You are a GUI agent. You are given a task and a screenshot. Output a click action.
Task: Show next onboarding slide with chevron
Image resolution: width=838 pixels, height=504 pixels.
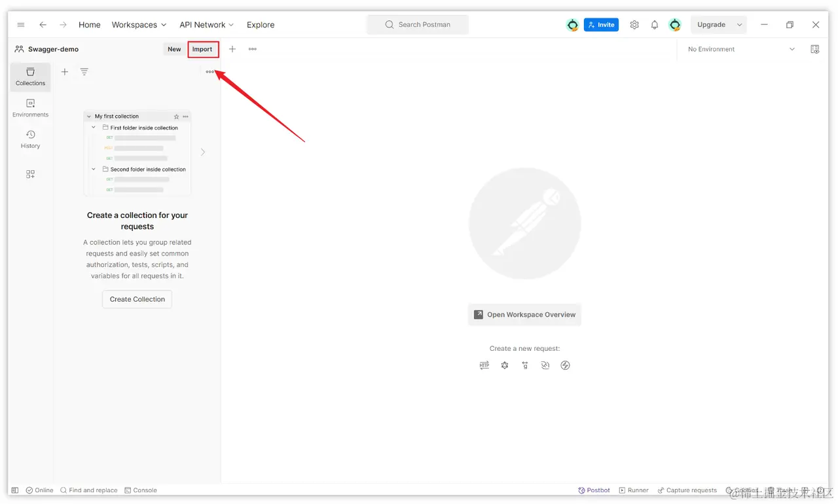pyautogui.click(x=203, y=152)
